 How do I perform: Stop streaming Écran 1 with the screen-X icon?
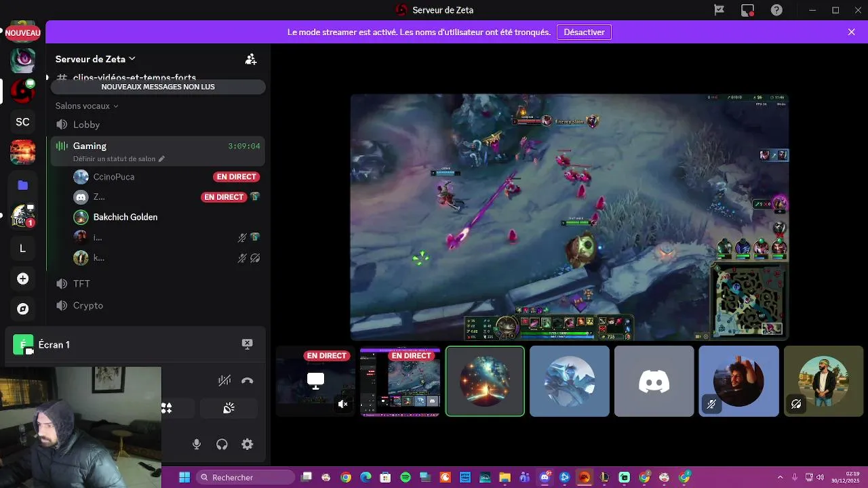pos(248,344)
